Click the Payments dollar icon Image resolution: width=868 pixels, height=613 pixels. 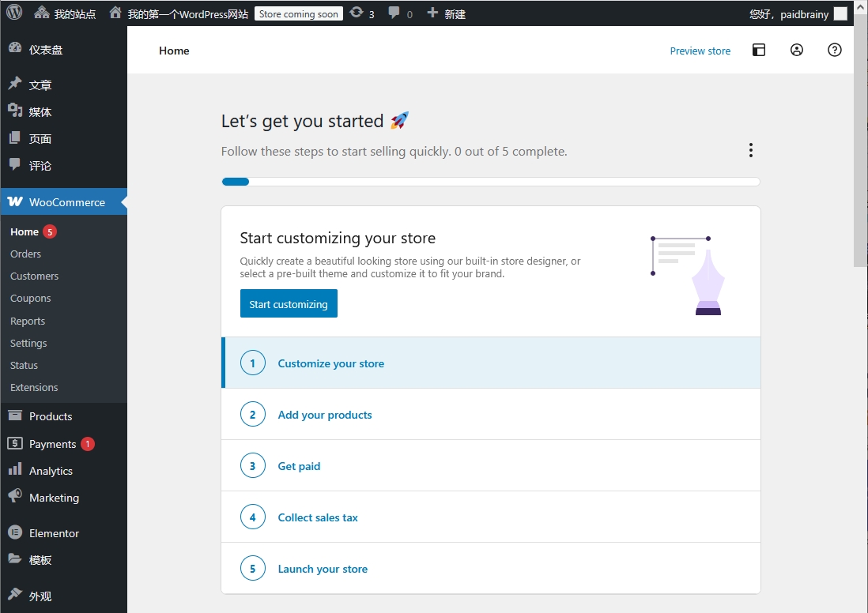(15, 443)
